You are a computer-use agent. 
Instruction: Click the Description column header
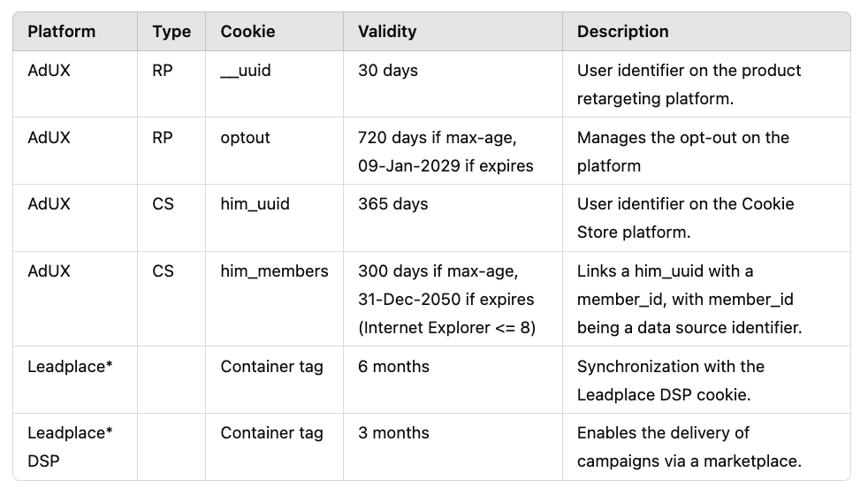tap(622, 32)
